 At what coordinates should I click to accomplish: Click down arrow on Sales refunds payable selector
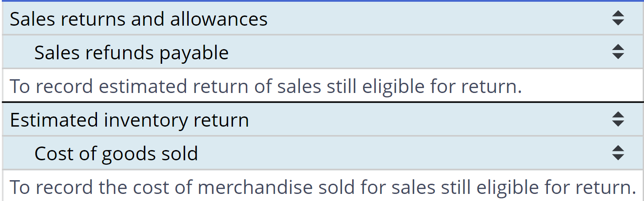click(x=617, y=56)
